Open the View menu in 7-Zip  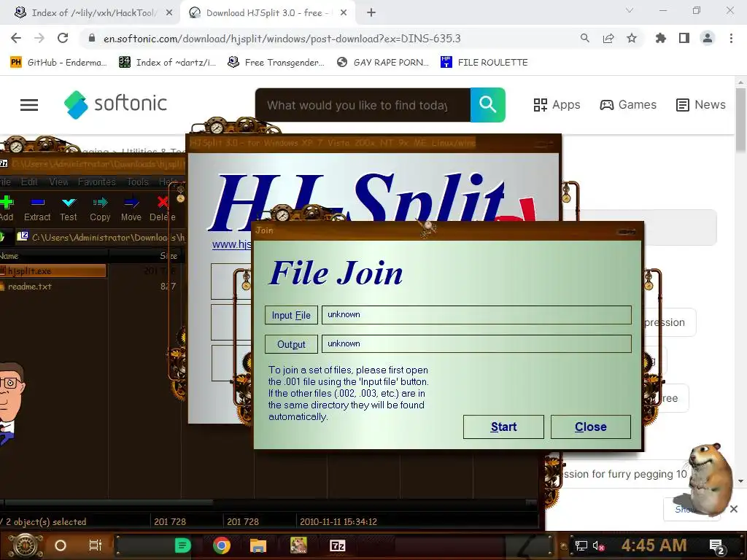pyautogui.click(x=58, y=182)
